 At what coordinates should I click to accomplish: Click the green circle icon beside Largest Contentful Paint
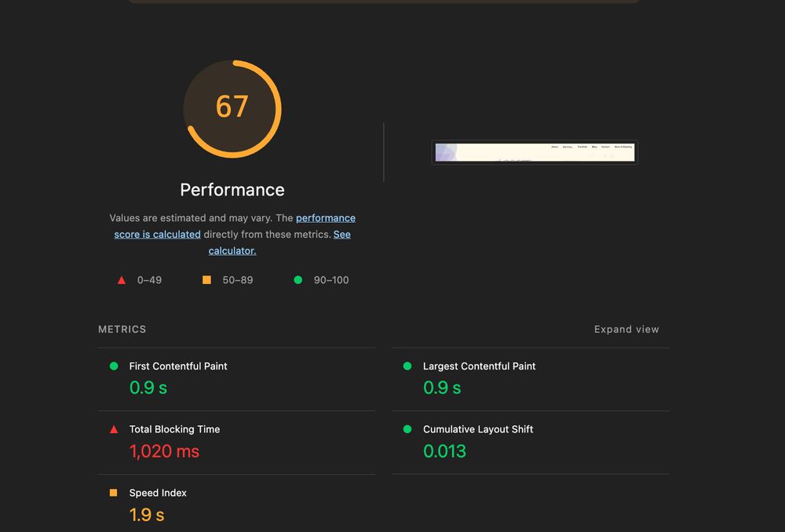pyautogui.click(x=407, y=366)
